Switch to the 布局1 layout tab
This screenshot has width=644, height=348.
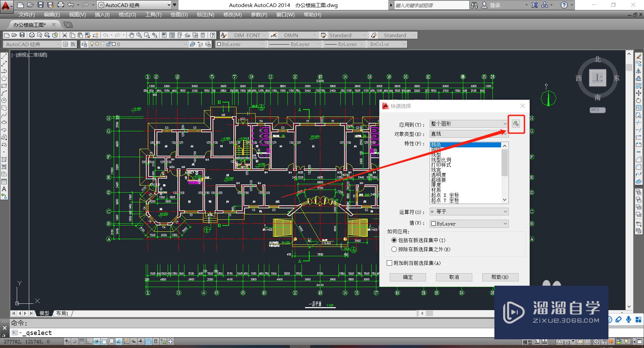click(x=62, y=313)
